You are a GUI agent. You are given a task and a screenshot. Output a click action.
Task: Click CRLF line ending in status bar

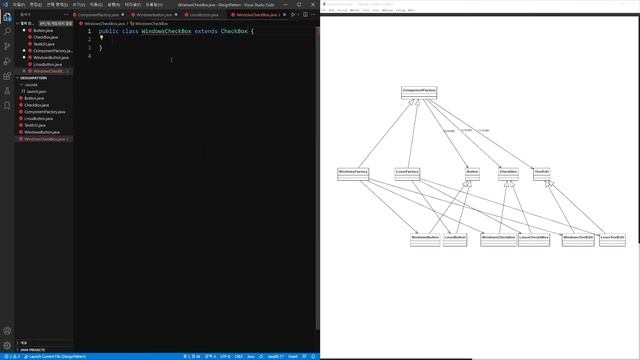[x=238, y=357]
